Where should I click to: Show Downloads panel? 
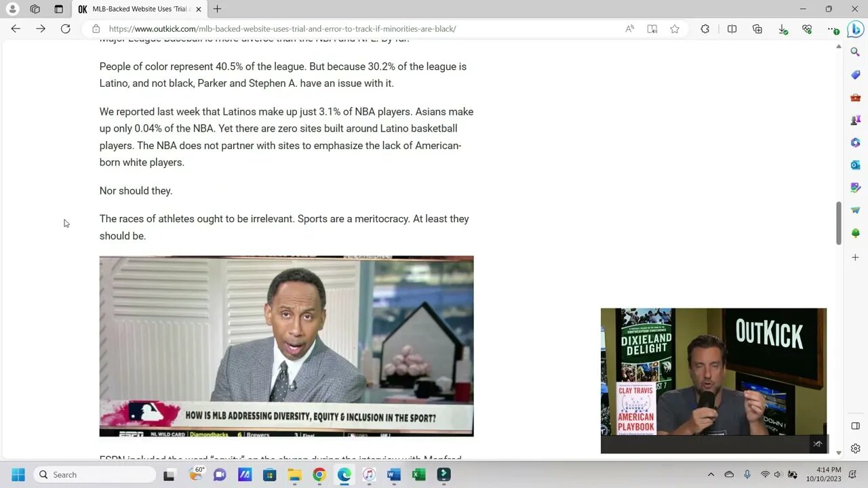783,29
